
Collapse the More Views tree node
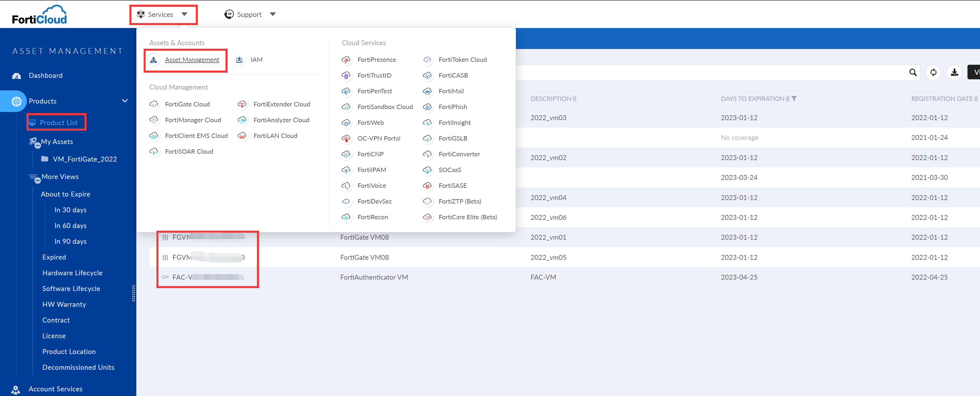(37, 181)
